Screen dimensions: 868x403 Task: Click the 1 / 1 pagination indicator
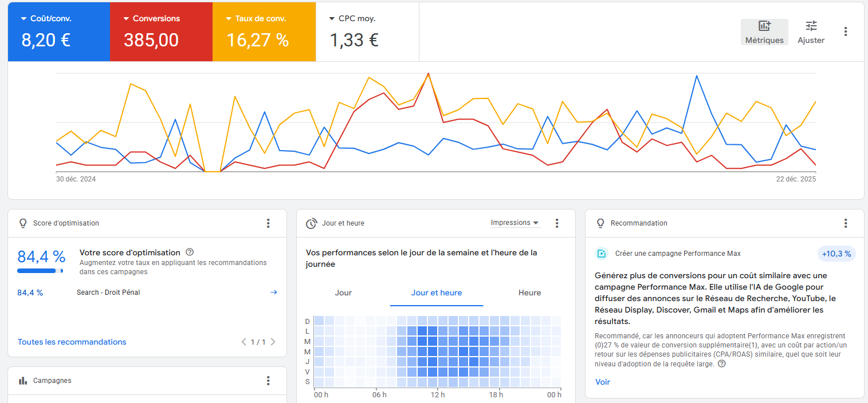click(258, 342)
